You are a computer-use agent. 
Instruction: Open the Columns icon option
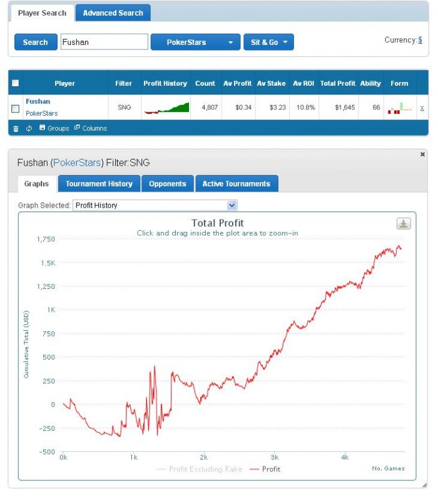tap(77, 128)
